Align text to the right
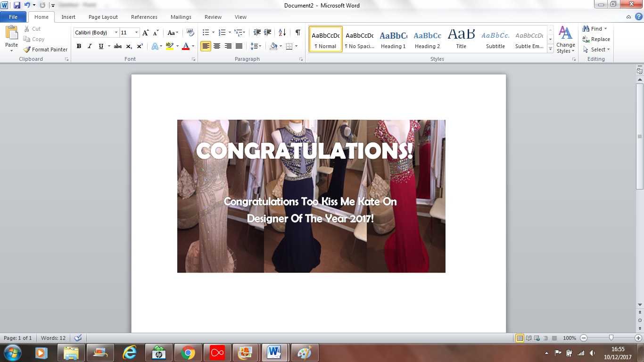Screen dimensions: 644x362 pos(228,46)
